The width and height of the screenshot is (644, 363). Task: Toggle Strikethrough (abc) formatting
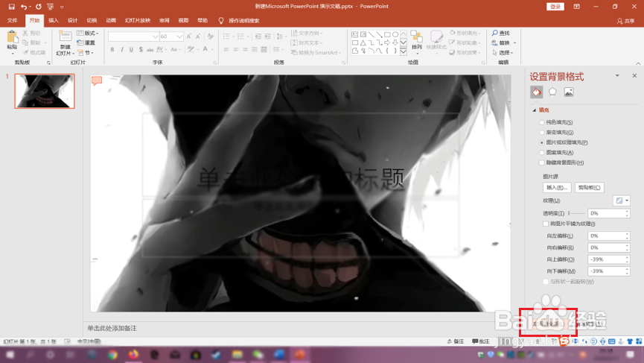(x=150, y=49)
